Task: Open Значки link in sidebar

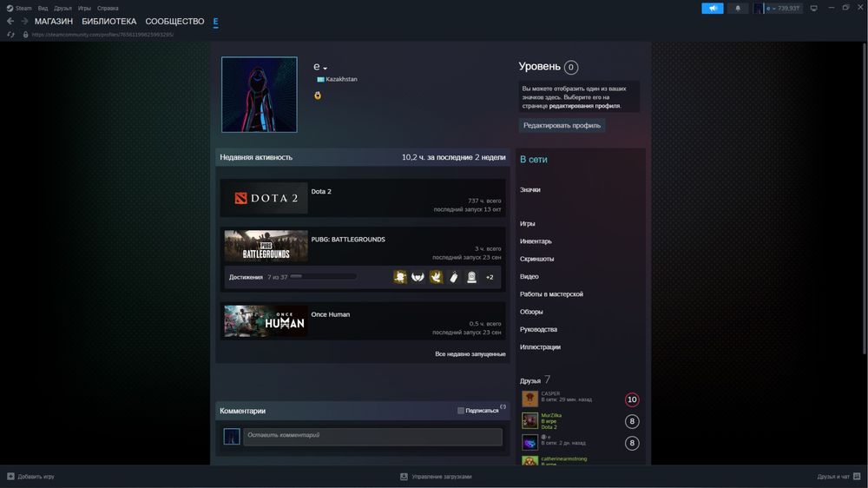Action: coord(529,189)
